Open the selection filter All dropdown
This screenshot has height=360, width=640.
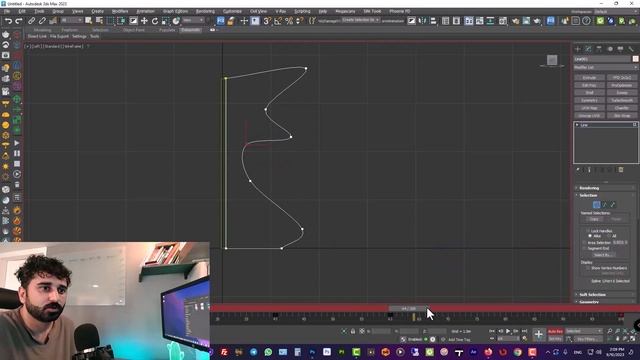(x=71, y=20)
